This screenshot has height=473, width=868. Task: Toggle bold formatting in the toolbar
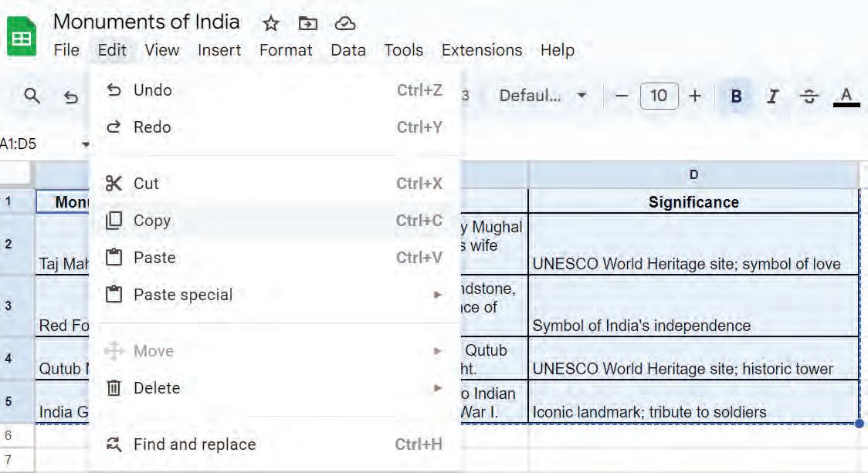(736, 96)
